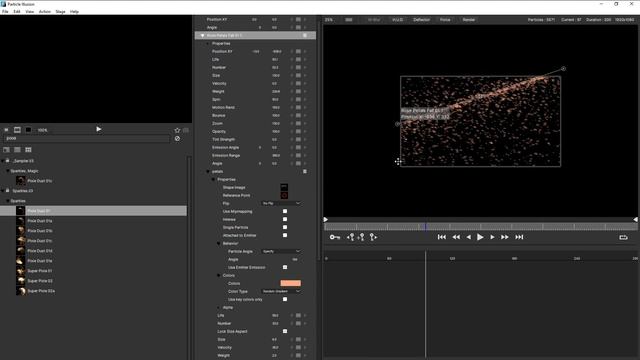This screenshot has width=640, height=360.
Task: Toggle the Use Mipmapping checkbox
Action: [285, 211]
